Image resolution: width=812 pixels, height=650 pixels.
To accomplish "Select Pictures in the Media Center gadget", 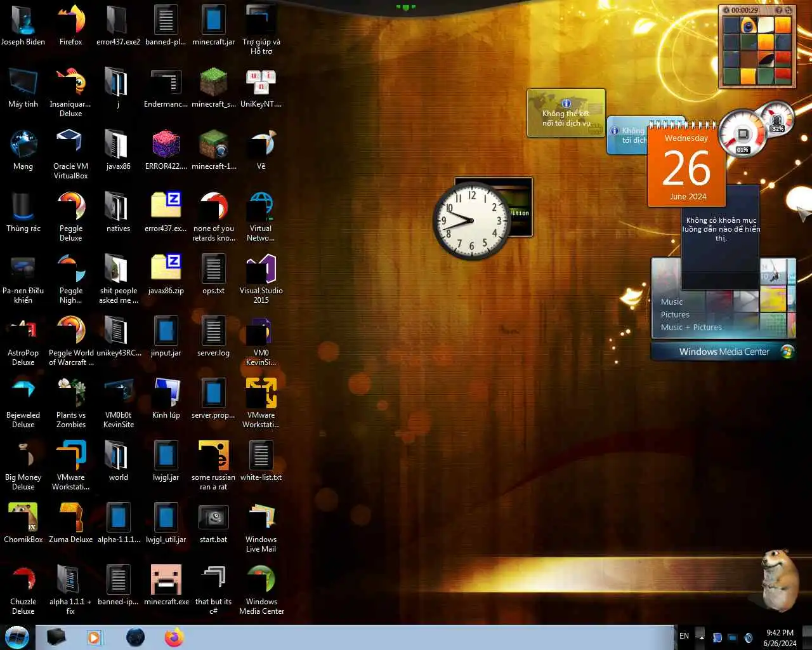I will pos(675,314).
